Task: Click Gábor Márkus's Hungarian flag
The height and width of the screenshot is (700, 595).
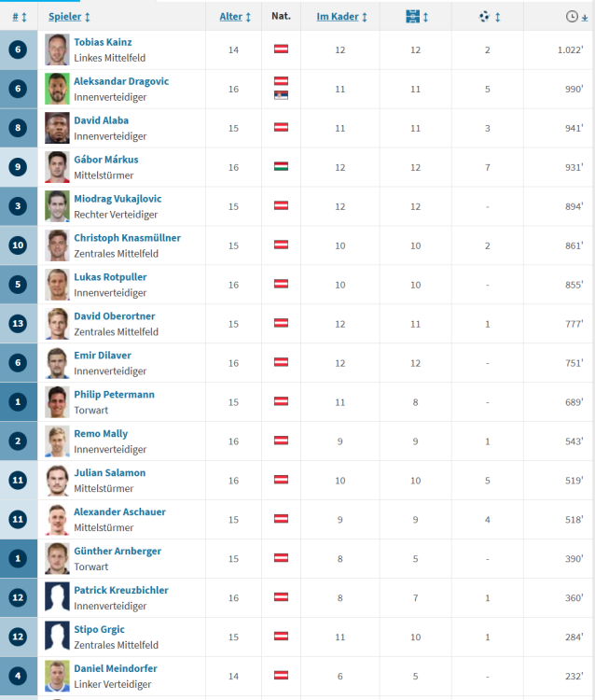Action: click(281, 166)
